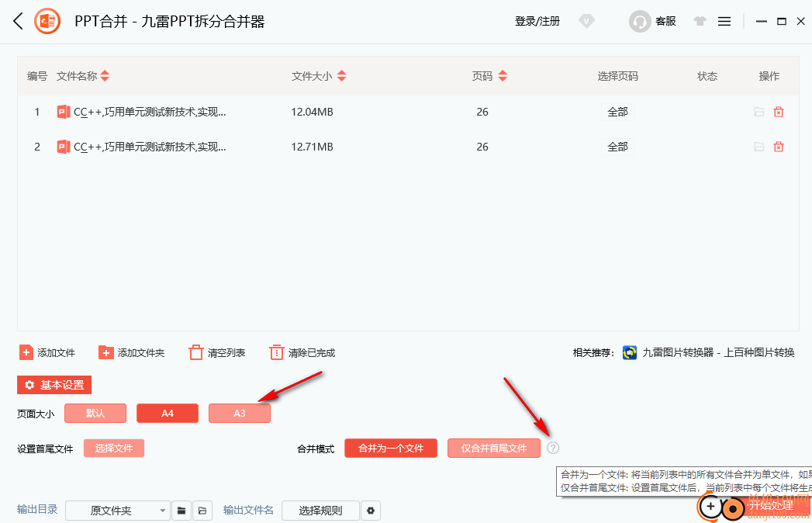The height and width of the screenshot is (523, 812).
Task: Browse output directory with dark folder icon
Action: pos(181,511)
